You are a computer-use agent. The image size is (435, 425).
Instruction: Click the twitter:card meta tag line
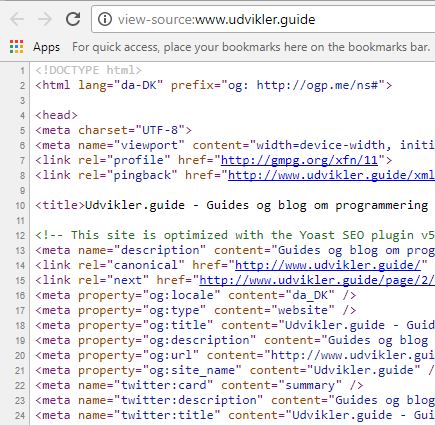(x=199, y=385)
